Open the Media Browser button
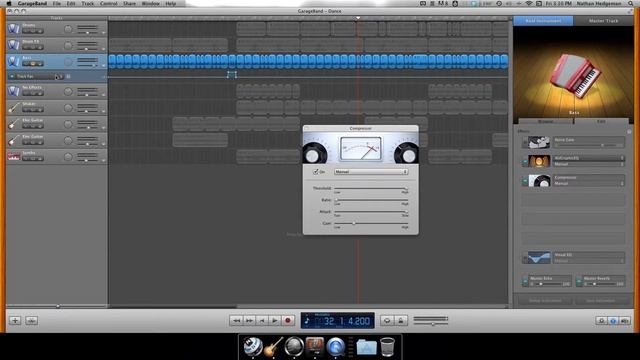 coord(625,321)
